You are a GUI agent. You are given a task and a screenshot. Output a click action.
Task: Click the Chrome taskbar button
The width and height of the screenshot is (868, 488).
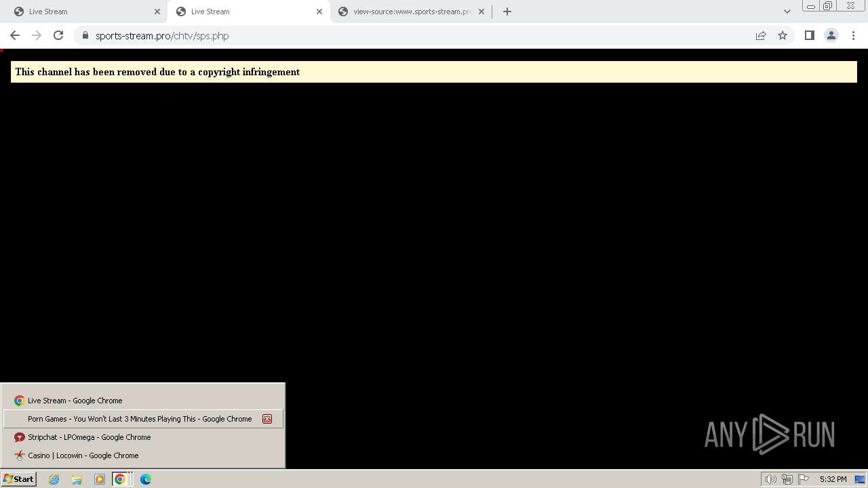pos(121,479)
